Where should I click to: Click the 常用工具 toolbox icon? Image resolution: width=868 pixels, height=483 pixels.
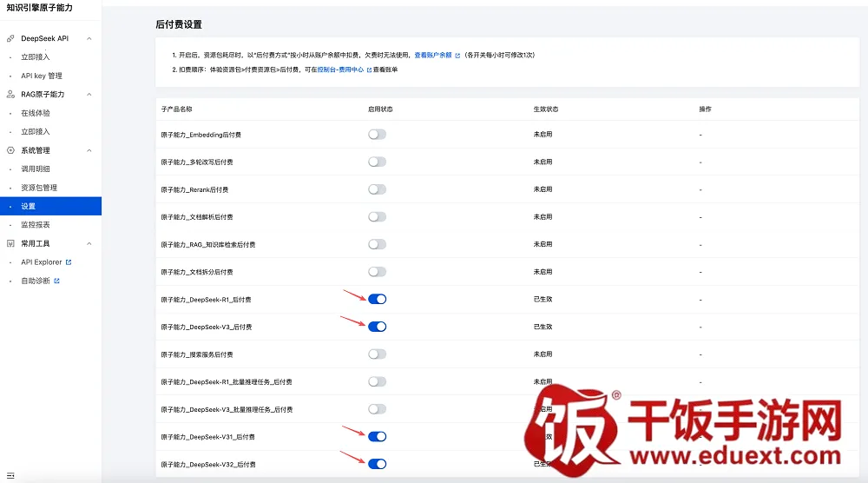[10, 243]
